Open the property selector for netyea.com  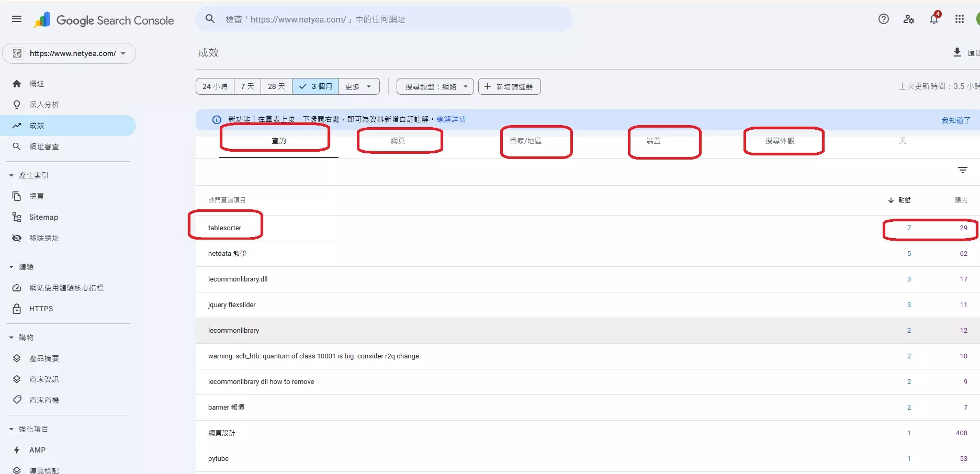point(70,53)
